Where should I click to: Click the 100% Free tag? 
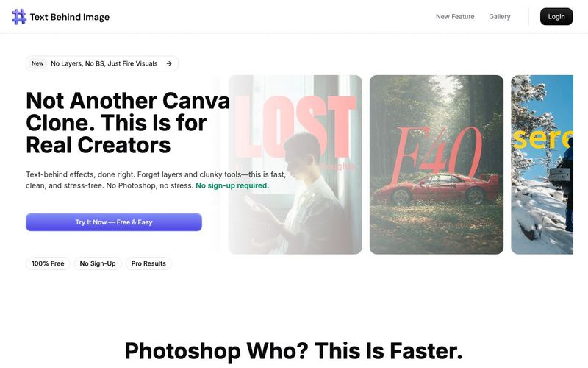(48, 263)
